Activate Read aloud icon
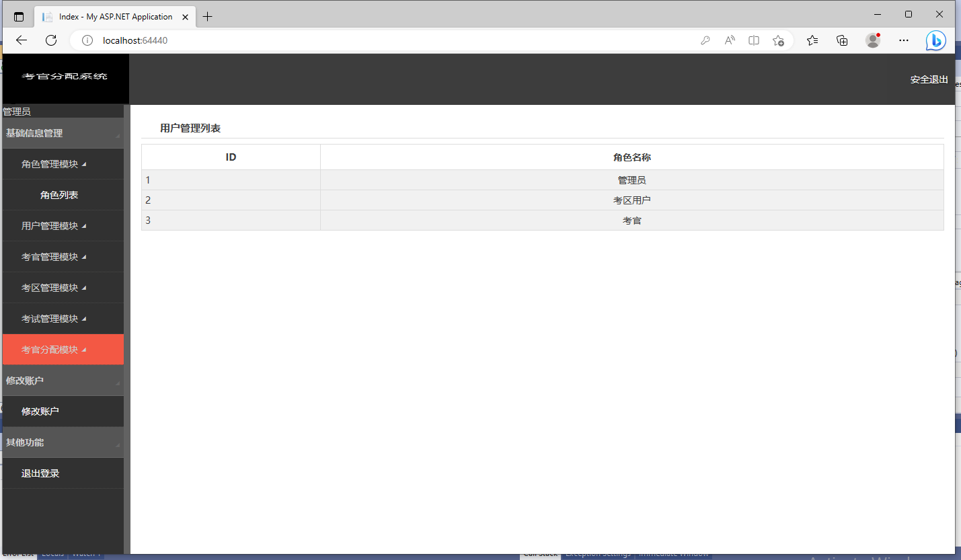 730,40
